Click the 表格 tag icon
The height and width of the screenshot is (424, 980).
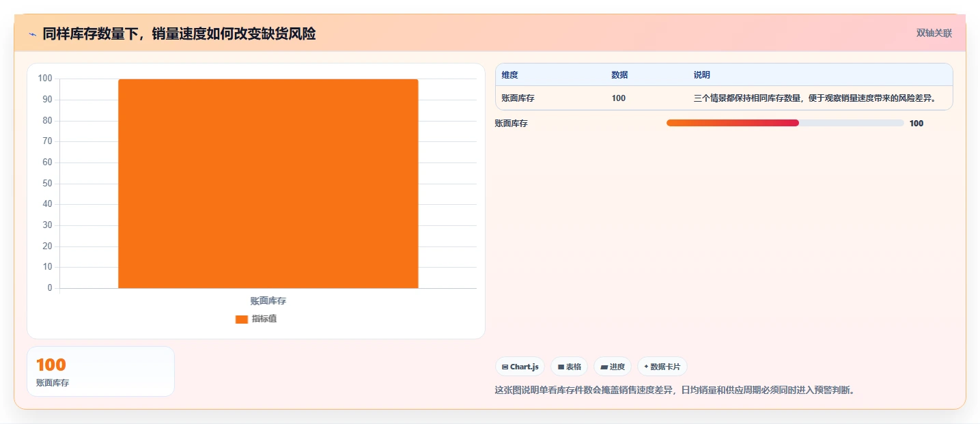(x=561, y=367)
